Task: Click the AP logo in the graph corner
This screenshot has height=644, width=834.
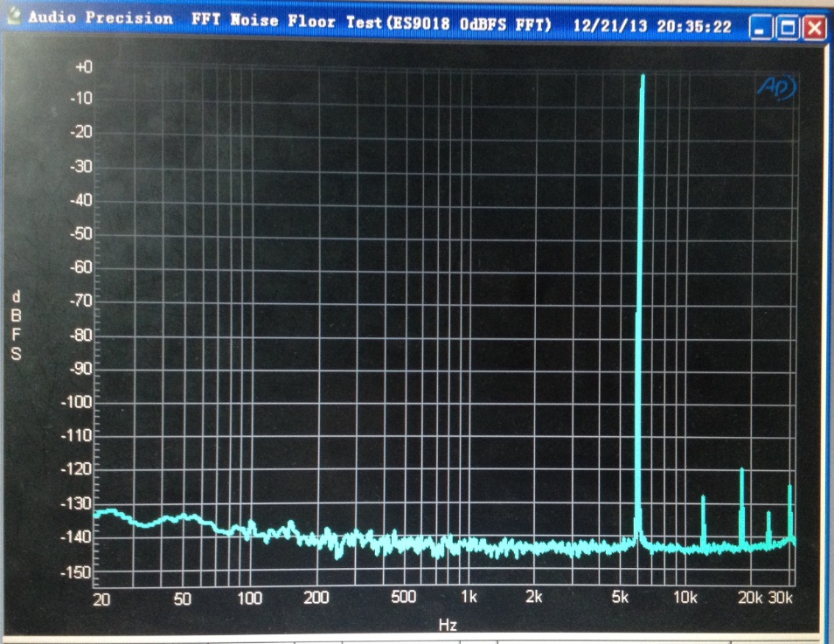Action: [x=777, y=87]
